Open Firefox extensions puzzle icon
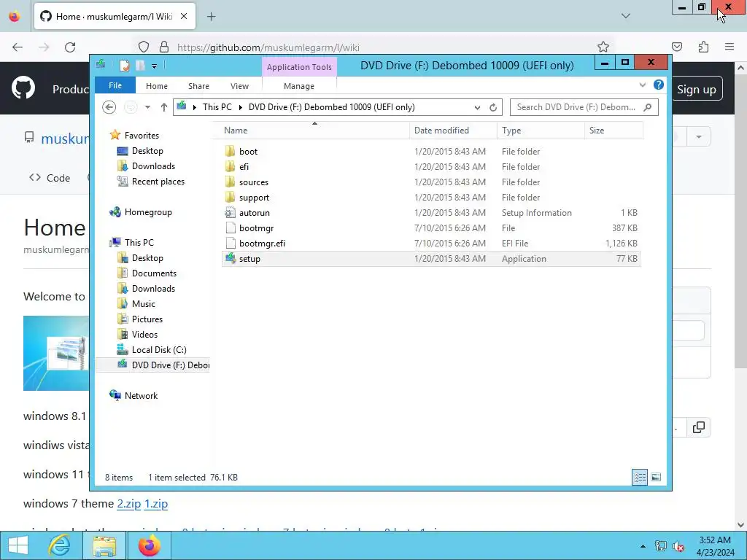The image size is (747, 560). [x=703, y=47]
